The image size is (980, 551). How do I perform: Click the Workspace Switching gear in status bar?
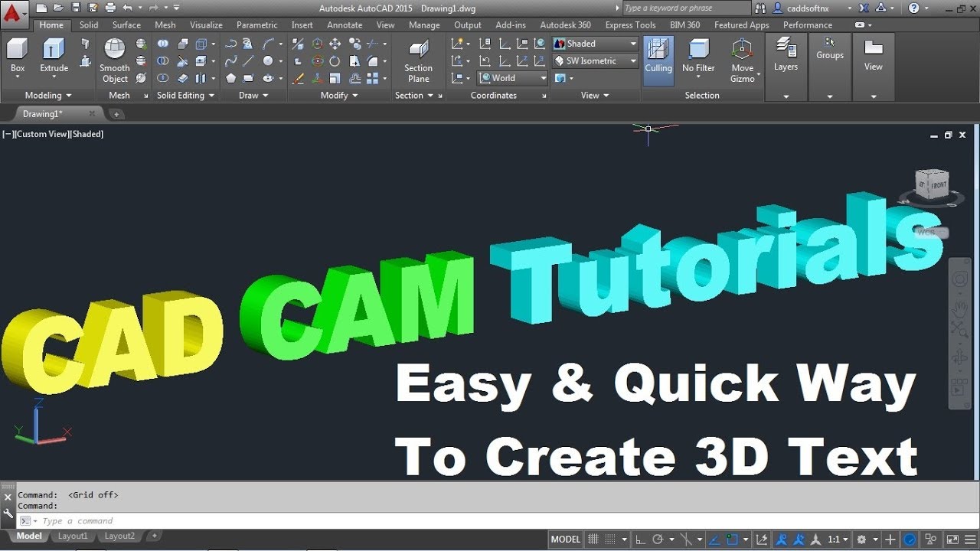click(x=861, y=540)
